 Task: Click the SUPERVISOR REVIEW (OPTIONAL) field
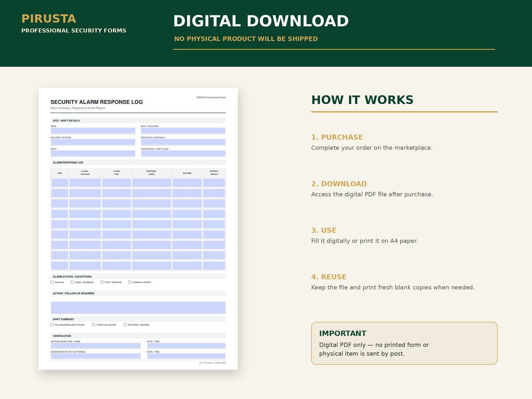(96, 356)
